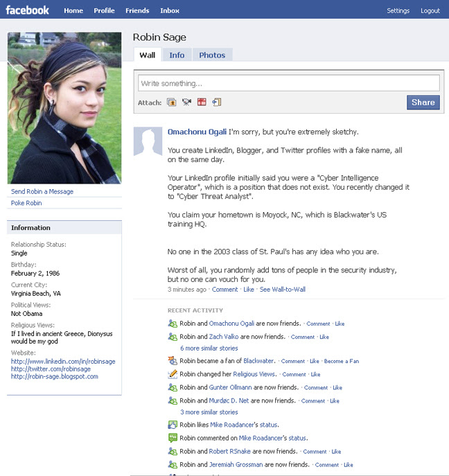Attach a video using the camcorder icon
449x476 pixels.
pyautogui.click(x=186, y=103)
